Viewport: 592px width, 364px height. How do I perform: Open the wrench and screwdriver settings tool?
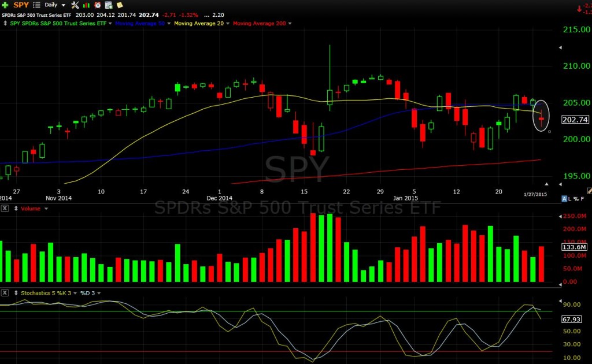[x=75, y=5]
